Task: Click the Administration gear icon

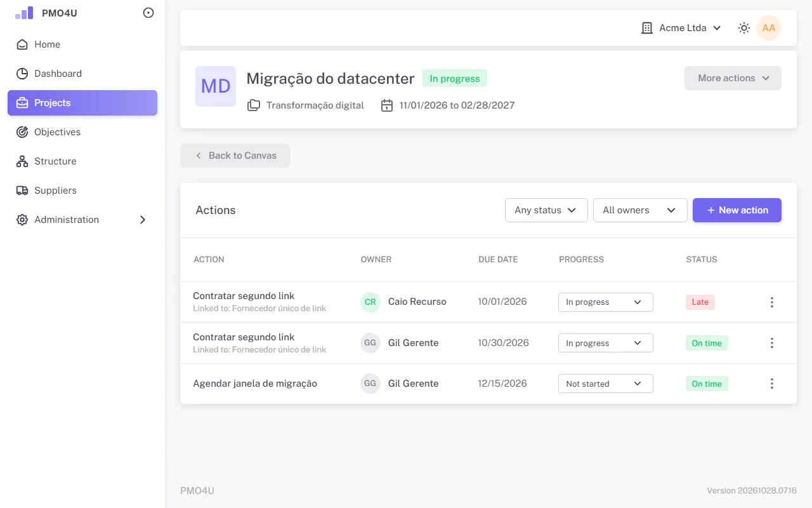Action: click(x=22, y=220)
